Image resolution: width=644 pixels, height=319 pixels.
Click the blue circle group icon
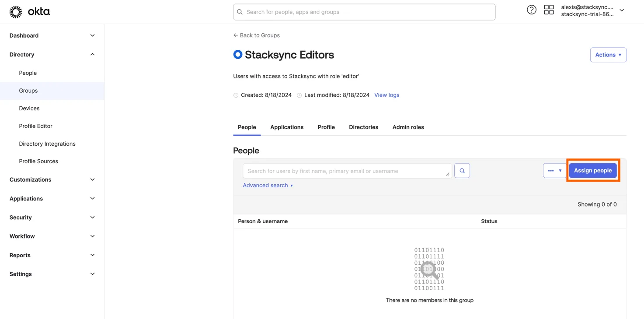(x=237, y=55)
